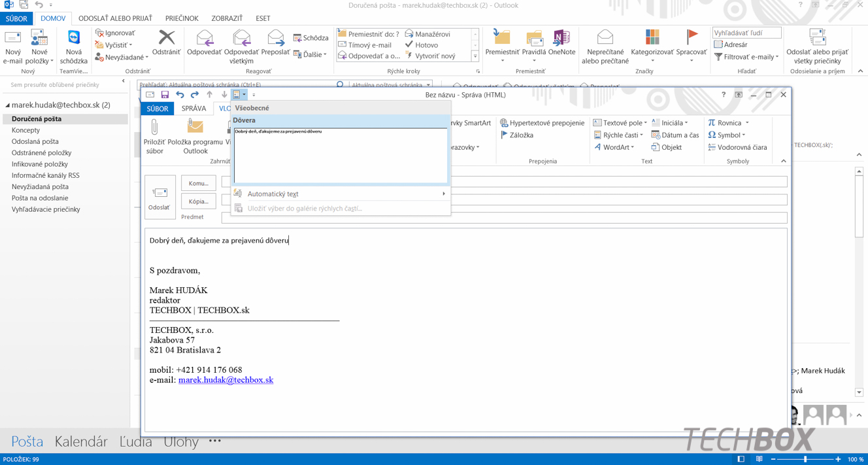Collapse marek.hudak@techbox.sk account tree
This screenshot has width=868, height=465.
point(7,105)
